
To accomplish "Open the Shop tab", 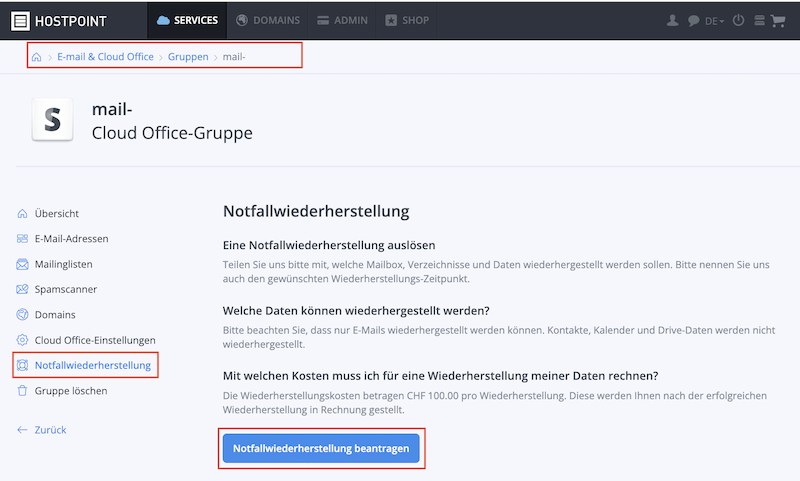I will click(407, 20).
